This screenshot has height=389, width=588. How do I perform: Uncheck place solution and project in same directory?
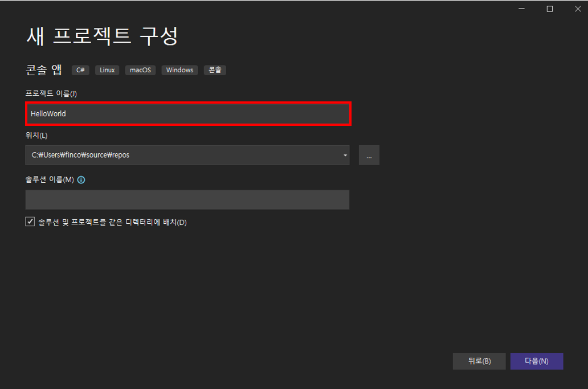pyautogui.click(x=30, y=222)
